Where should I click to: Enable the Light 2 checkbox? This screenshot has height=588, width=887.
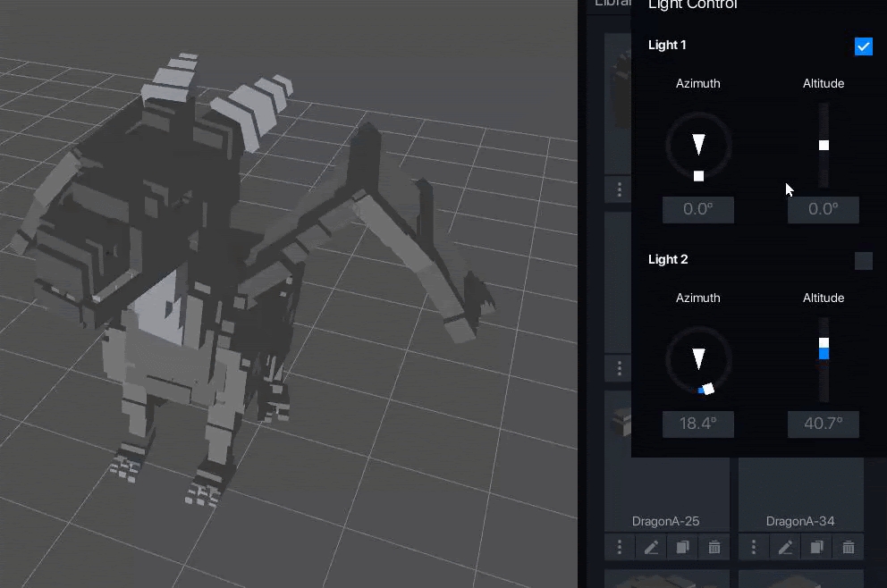863,261
